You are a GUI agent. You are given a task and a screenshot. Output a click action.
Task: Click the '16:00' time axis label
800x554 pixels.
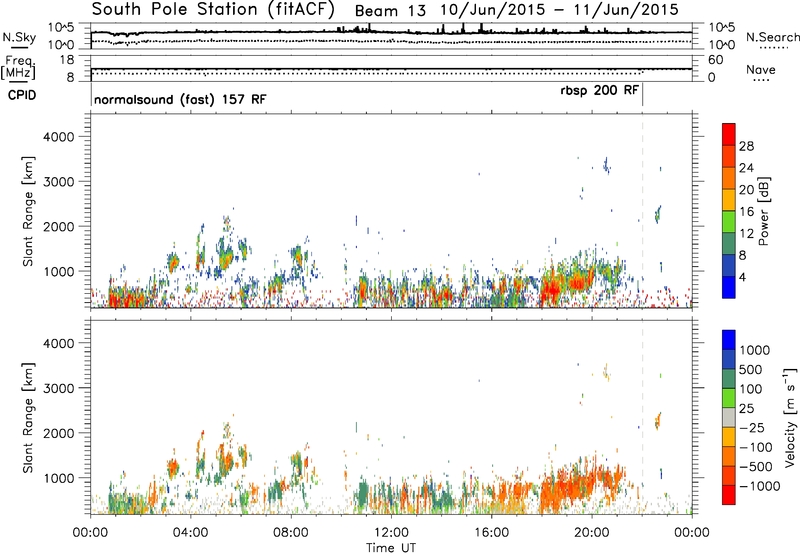click(491, 533)
